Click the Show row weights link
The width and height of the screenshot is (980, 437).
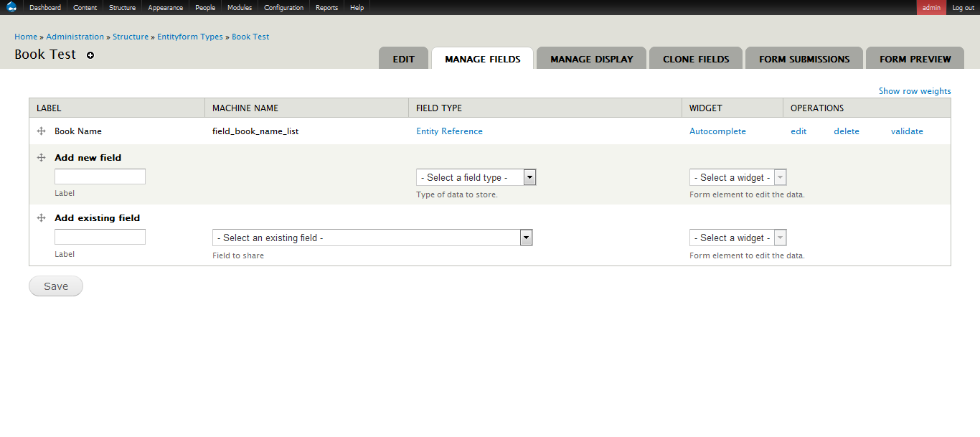click(x=915, y=91)
